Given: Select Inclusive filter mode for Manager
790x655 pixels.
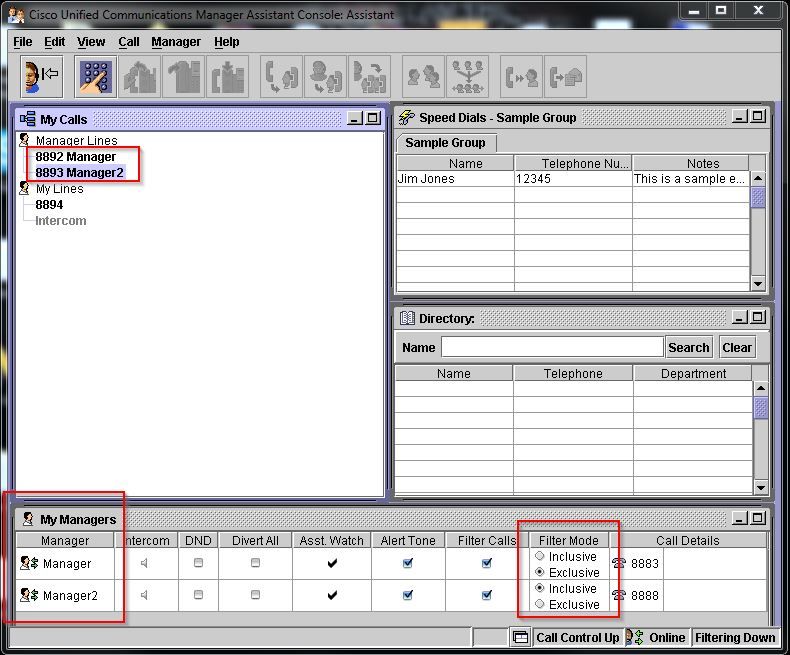Looking at the screenshot, I should [540, 556].
